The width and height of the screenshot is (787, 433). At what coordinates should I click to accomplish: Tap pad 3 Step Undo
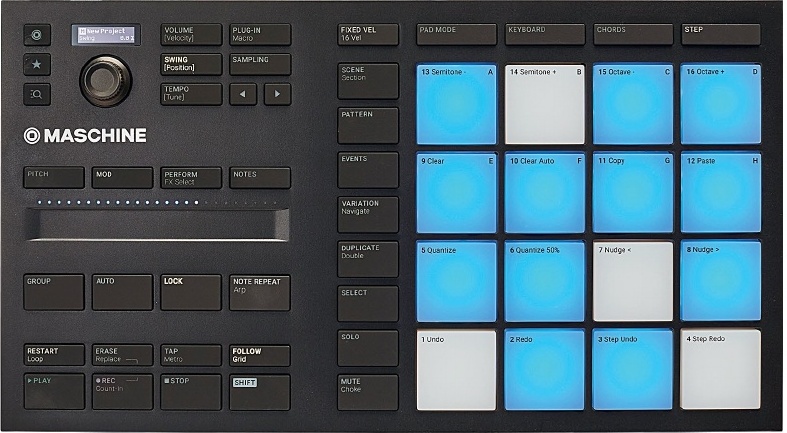633,370
